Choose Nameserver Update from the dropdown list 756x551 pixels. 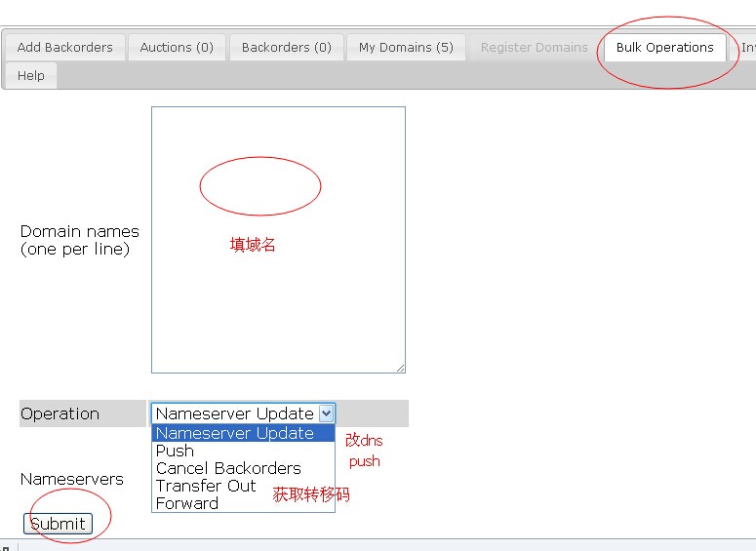point(235,433)
